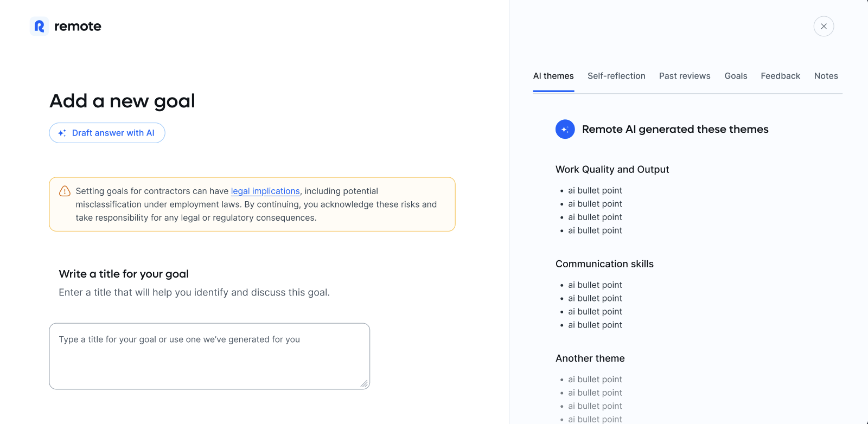Switch to the AI themes tab

(553, 76)
